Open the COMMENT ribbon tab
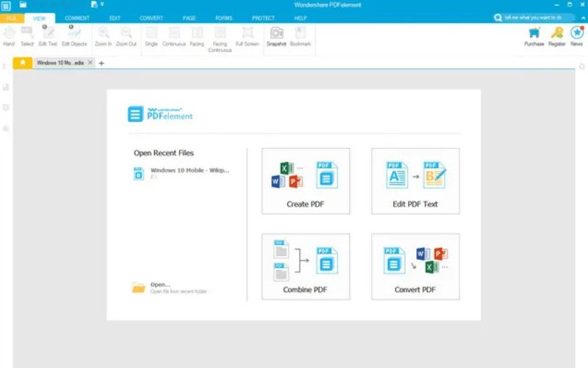Viewport: 588px width, 368px height. [77, 18]
